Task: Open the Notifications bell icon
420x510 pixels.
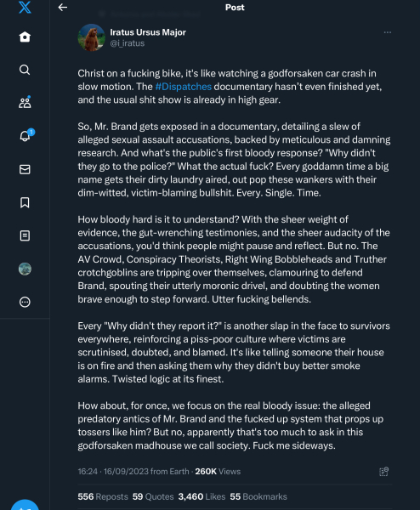Action: [26, 135]
